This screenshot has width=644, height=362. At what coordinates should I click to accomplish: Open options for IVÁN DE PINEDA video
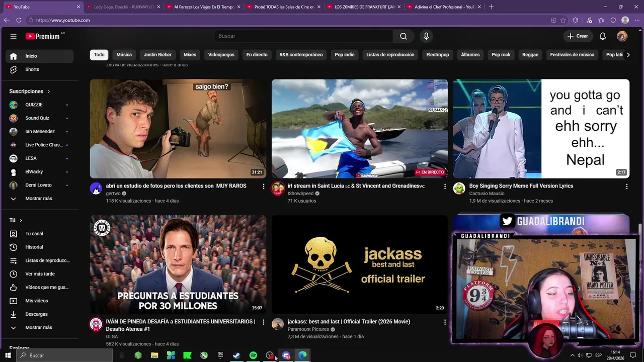pos(263,322)
